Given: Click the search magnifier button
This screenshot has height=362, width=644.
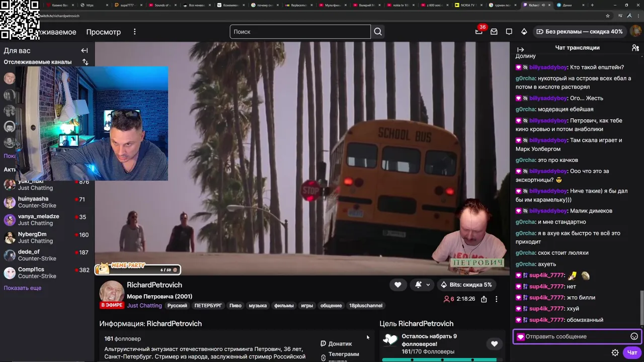Looking at the screenshot, I should pos(378,32).
